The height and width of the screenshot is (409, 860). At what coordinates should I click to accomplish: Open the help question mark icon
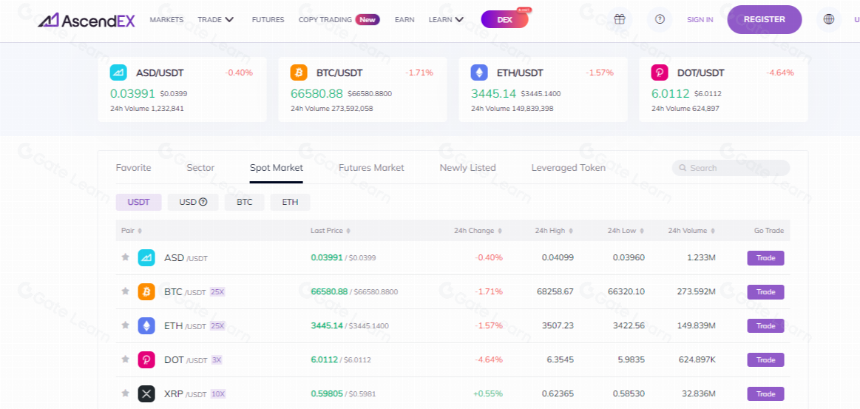[660, 19]
